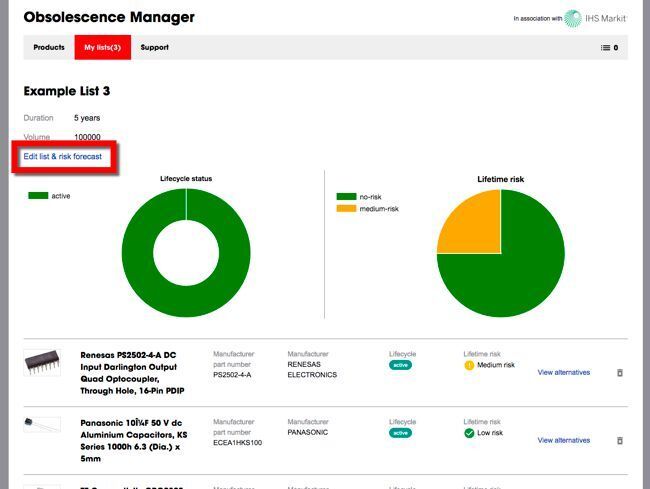Click the 100000 volume value

87,137
